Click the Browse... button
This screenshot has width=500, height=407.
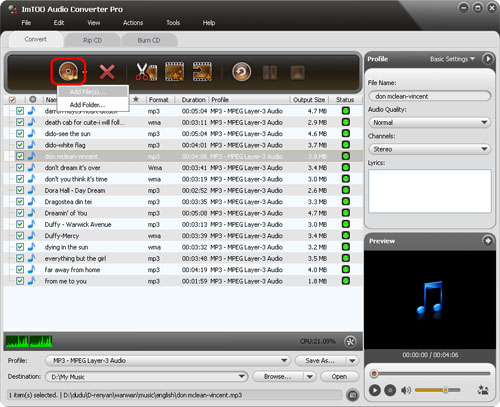(x=278, y=377)
